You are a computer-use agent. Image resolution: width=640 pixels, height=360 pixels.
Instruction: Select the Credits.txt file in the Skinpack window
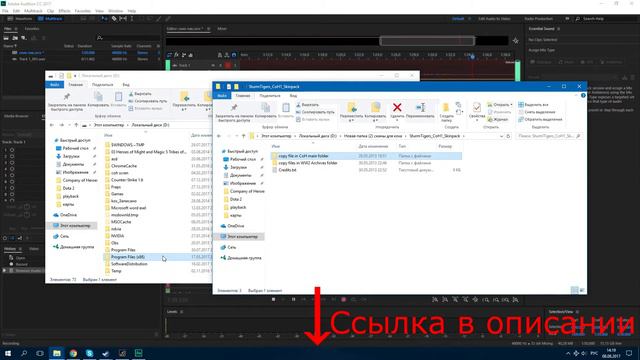coord(366,170)
